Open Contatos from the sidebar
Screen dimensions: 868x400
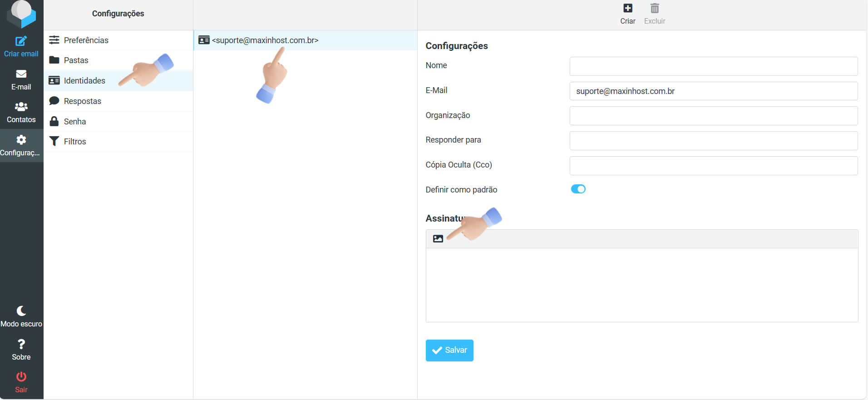coord(21,107)
